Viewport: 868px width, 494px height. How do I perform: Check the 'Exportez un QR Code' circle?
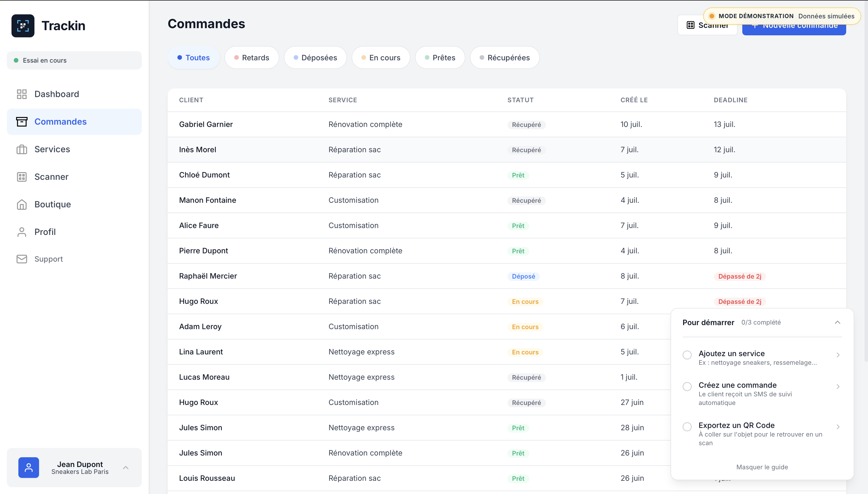coord(687,427)
